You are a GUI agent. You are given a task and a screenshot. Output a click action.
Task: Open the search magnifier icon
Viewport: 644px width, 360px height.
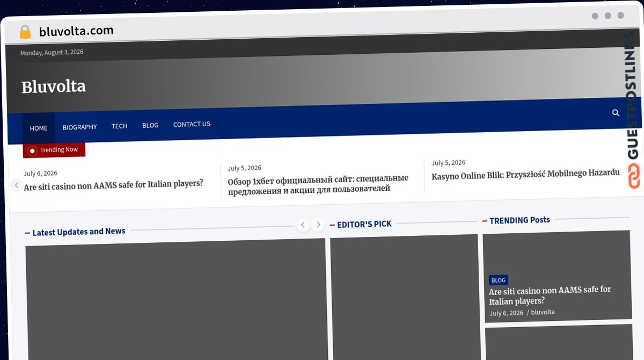pyautogui.click(x=616, y=113)
